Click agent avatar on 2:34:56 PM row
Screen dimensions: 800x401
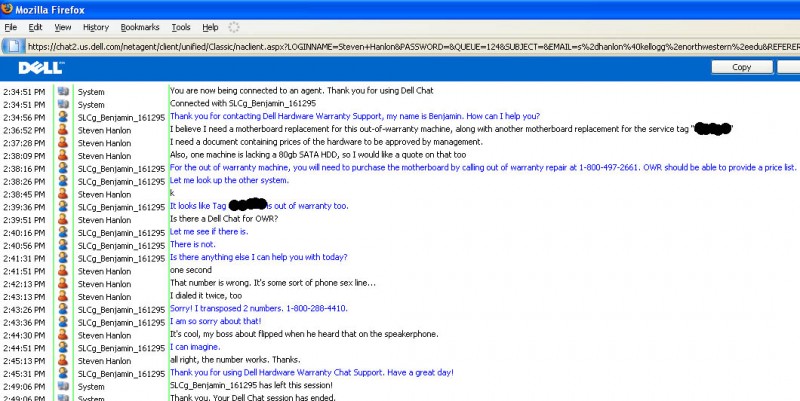[x=63, y=117]
